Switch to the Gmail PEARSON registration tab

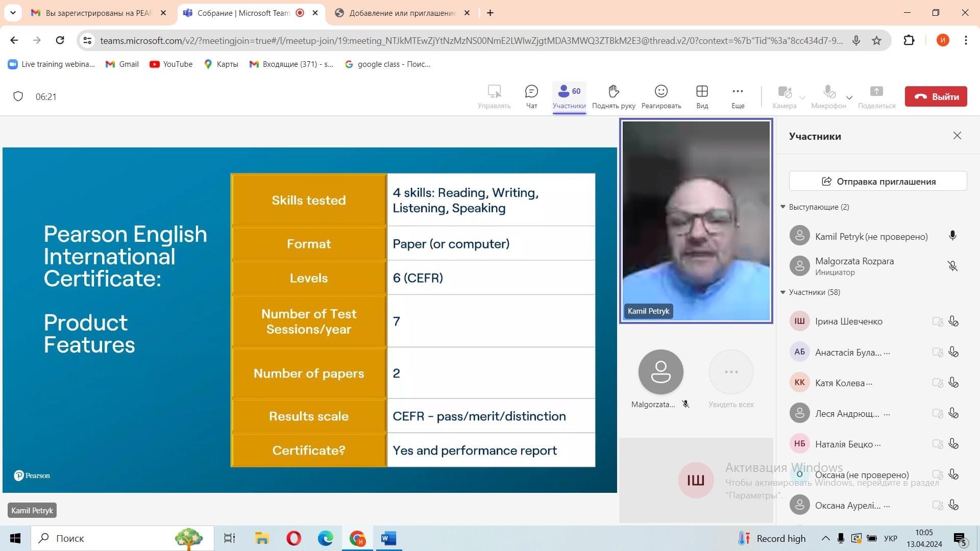[99, 13]
